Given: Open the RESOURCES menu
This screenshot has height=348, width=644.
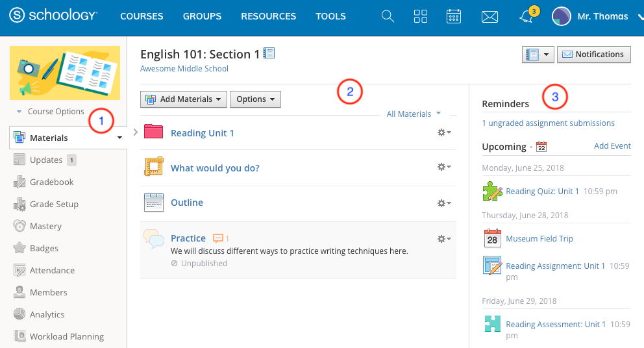Looking at the screenshot, I should click(269, 16).
